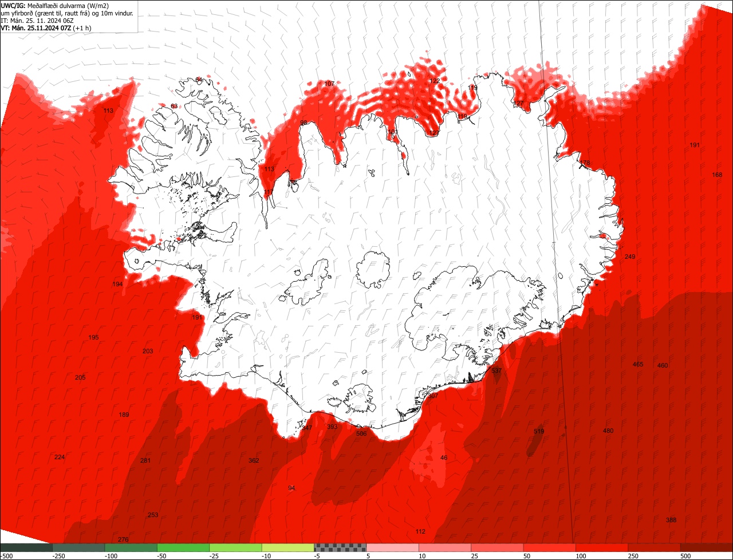Click the checkered -5 to 5 legend swatch
Screen dimensions: 733x560
pos(340,547)
